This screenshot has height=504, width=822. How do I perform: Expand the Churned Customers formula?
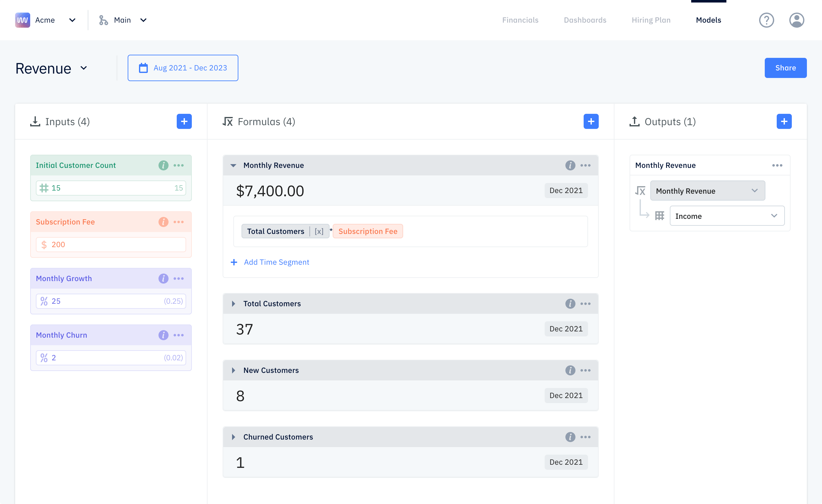point(234,437)
